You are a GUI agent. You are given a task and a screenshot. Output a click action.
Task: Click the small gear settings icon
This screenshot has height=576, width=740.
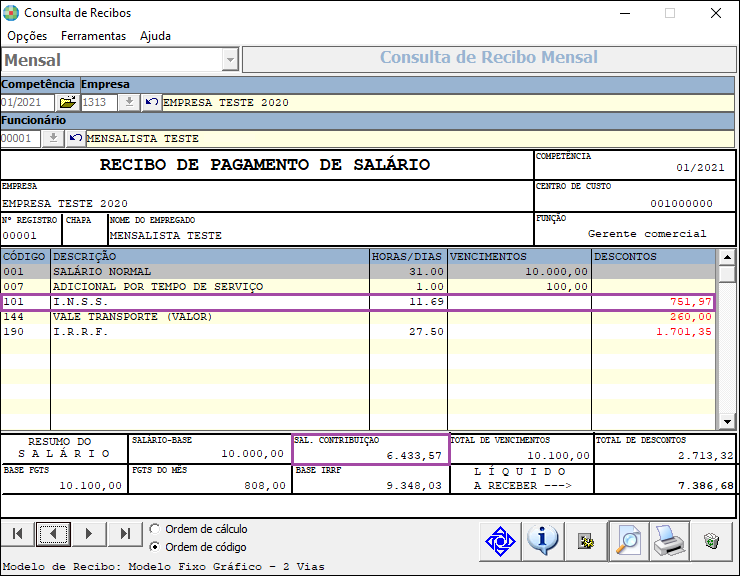tap(586, 541)
